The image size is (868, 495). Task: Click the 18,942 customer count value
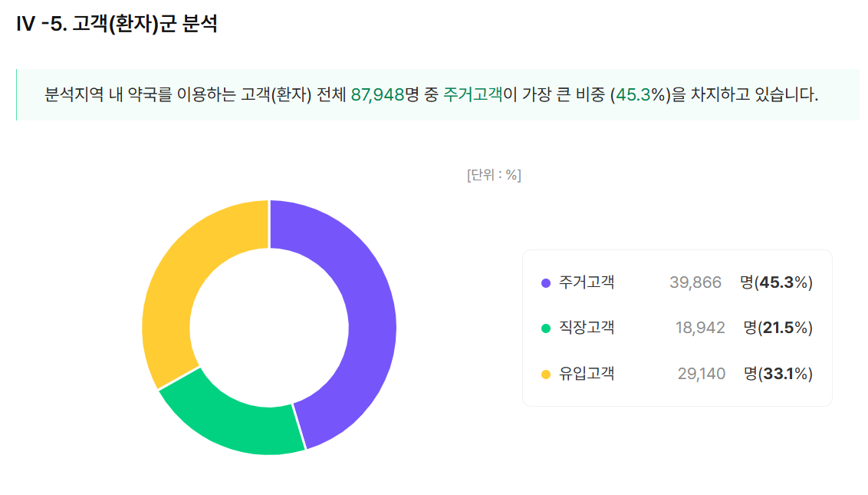pyautogui.click(x=700, y=328)
